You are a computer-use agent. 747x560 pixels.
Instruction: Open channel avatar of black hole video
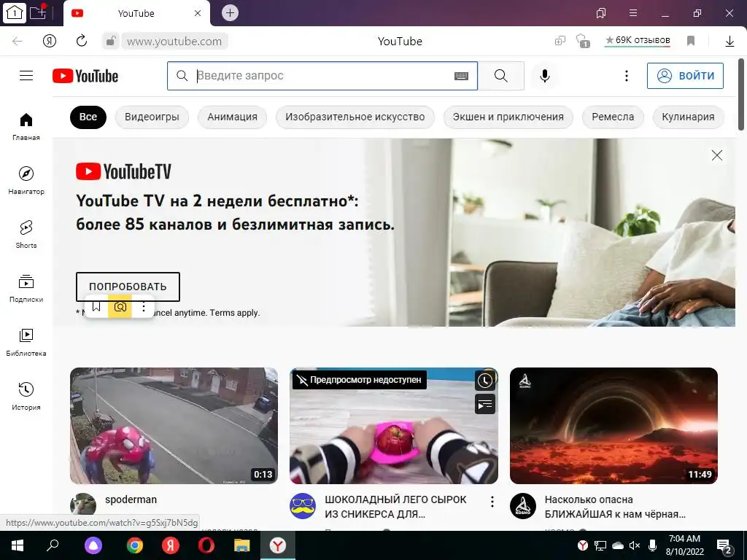(x=522, y=506)
